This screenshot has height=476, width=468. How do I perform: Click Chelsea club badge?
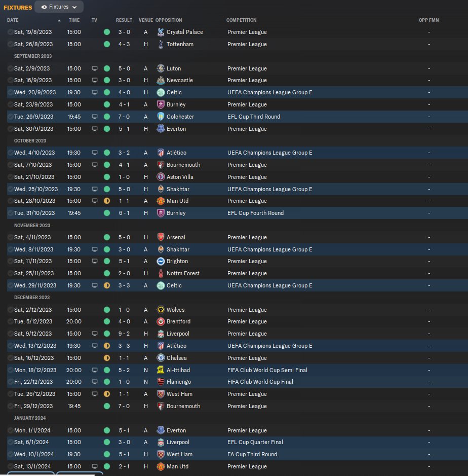pos(161,358)
